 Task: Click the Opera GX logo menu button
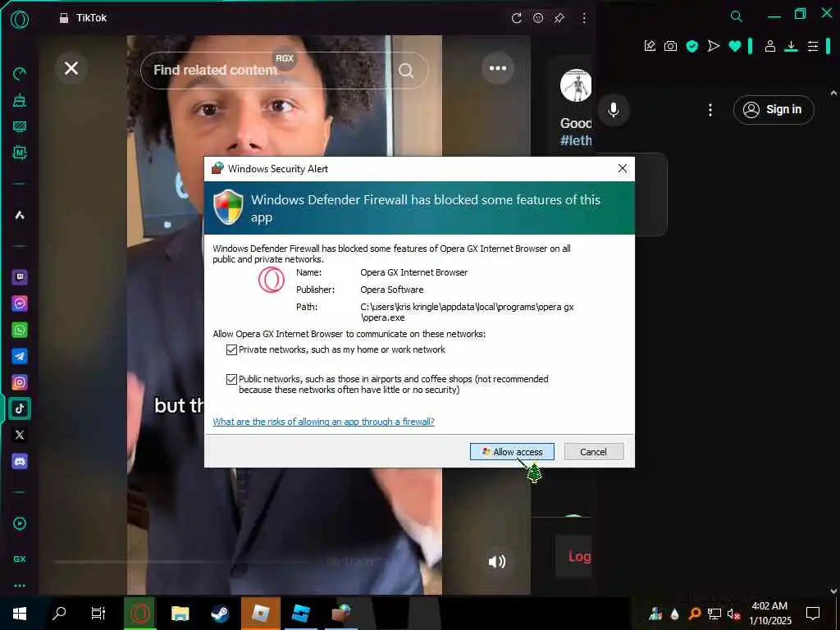point(20,20)
